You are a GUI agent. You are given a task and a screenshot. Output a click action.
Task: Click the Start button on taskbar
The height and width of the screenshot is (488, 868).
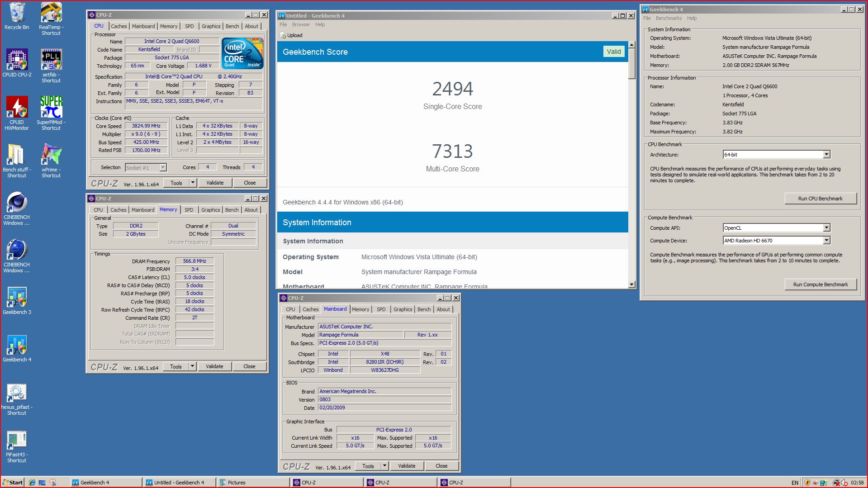(x=13, y=483)
